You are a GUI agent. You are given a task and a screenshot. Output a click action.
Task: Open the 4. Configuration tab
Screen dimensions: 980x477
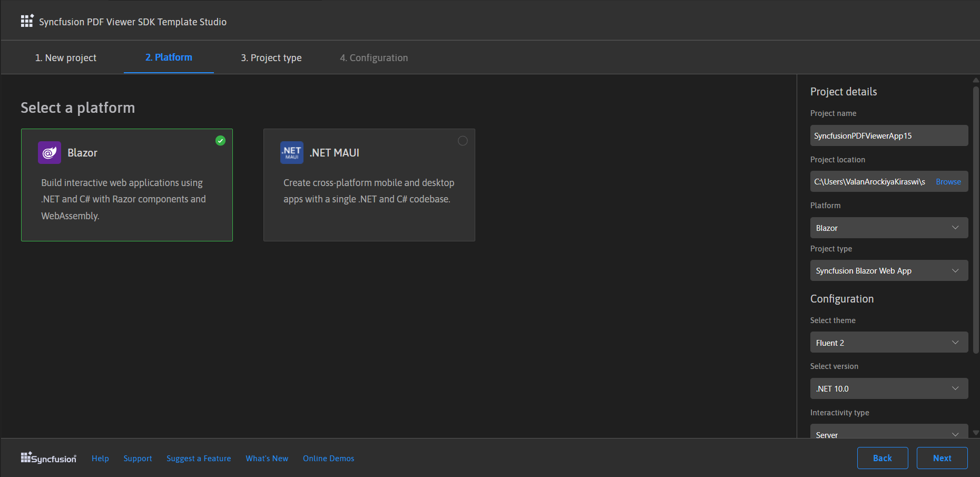374,57
